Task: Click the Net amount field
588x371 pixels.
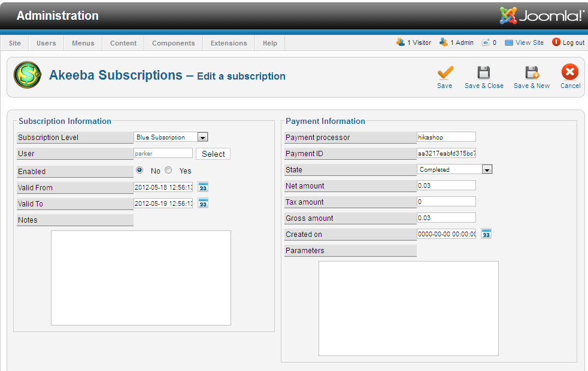Action: pyautogui.click(x=446, y=185)
